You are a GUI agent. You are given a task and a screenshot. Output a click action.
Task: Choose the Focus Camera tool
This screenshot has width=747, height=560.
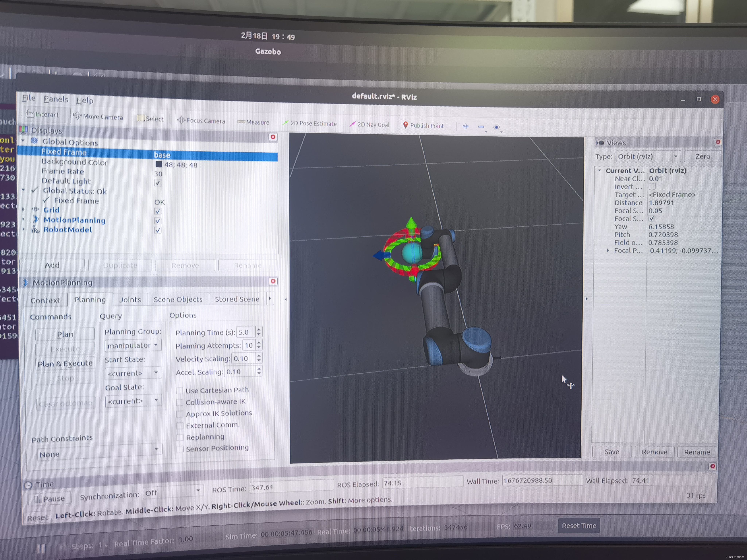point(201,120)
